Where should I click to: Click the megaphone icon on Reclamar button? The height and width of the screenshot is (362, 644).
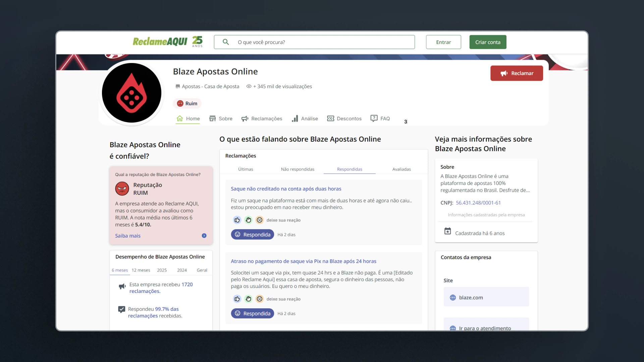coord(504,73)
